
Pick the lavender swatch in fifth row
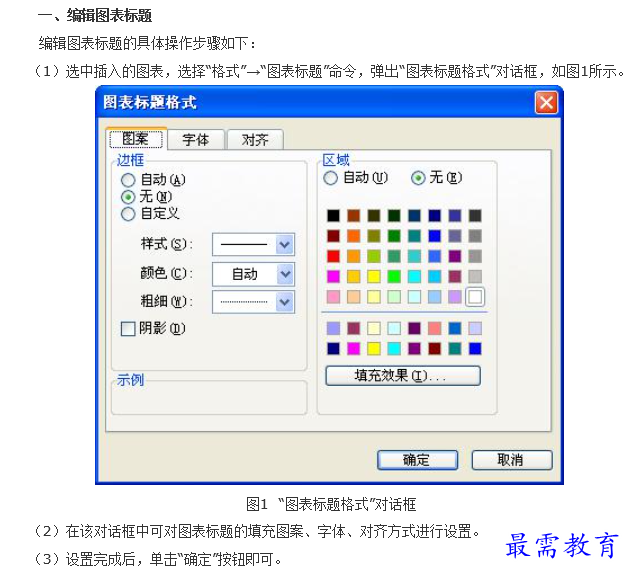pyautogui.click(x=455, y=297)
